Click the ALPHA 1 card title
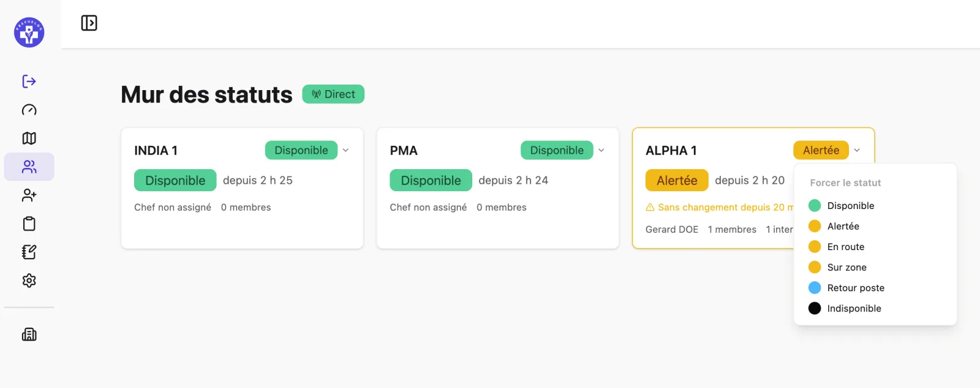980x388 pixels. click(x=671, y=151)
